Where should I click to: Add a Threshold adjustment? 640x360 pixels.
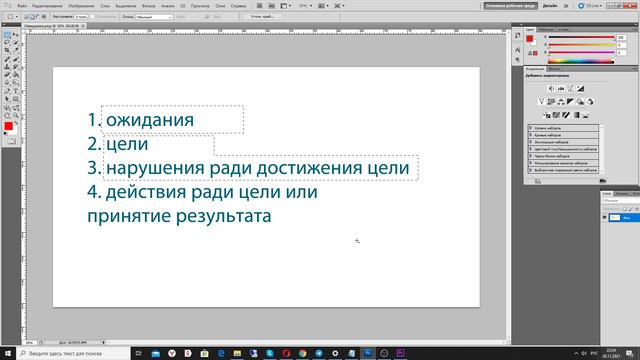click(566, 116)
